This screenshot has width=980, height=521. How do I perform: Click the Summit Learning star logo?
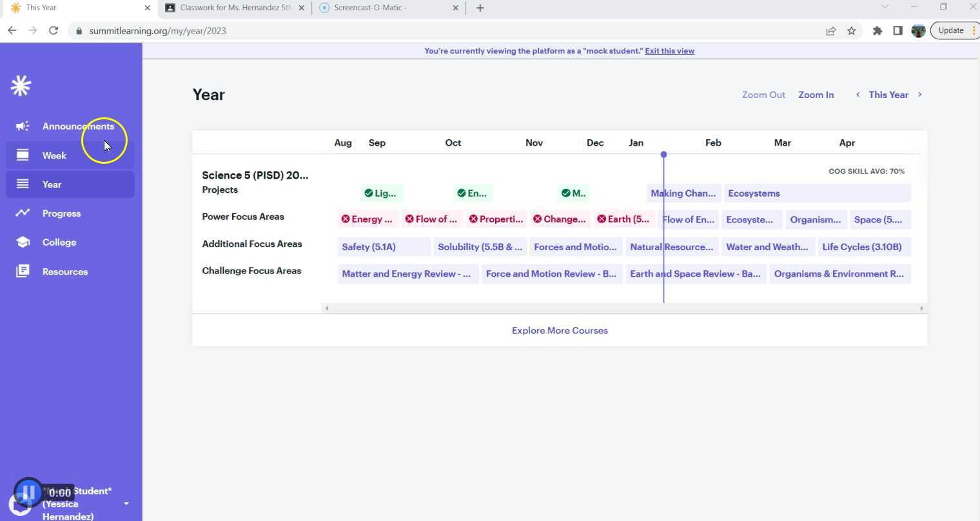coord(21,86)
